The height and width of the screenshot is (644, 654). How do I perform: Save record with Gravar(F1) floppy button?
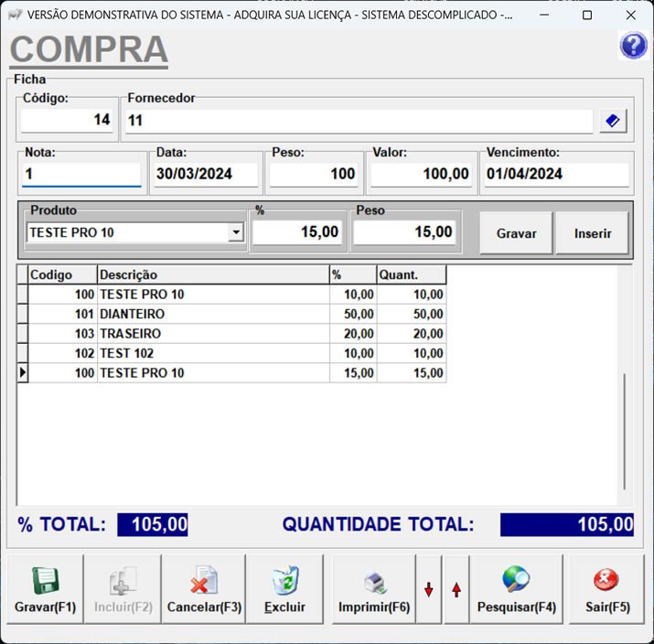(x=45, y=589)
